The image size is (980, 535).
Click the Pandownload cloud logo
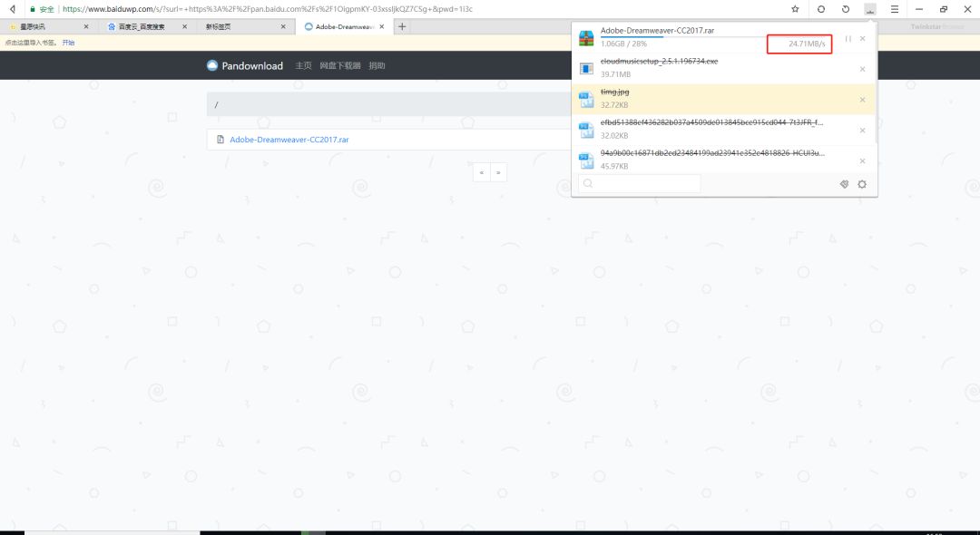coord(212,66)
